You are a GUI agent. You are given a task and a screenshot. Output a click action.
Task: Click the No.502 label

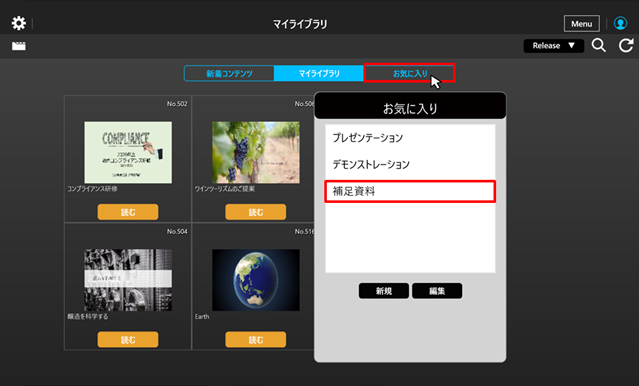pyautogui.click(x=177, y=104)
